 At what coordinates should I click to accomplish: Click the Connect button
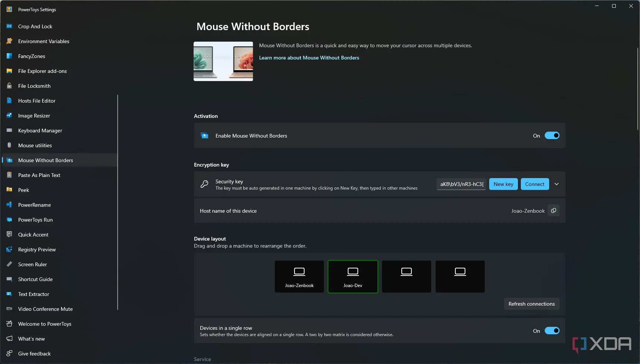(x=535, y=184)
